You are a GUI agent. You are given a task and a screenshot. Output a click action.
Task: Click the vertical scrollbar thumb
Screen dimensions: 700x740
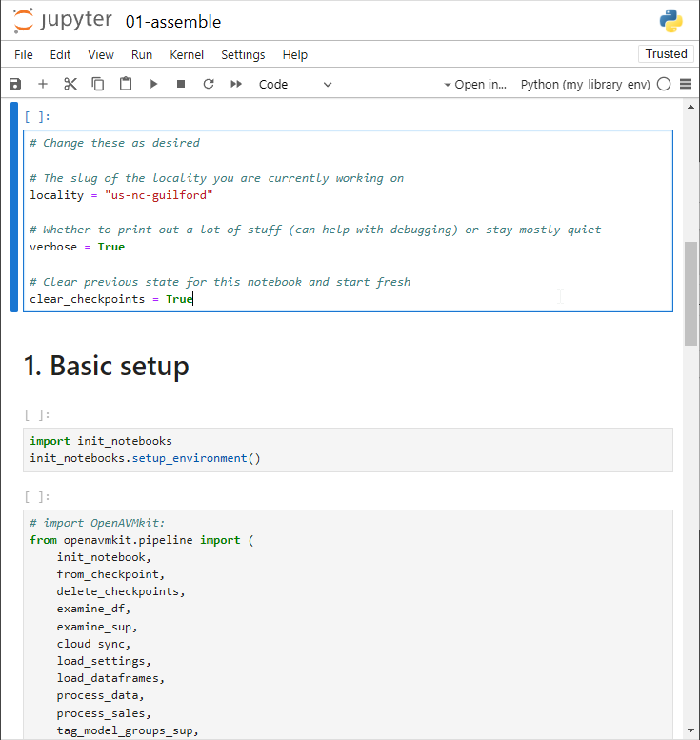click(x=690, y=293)
